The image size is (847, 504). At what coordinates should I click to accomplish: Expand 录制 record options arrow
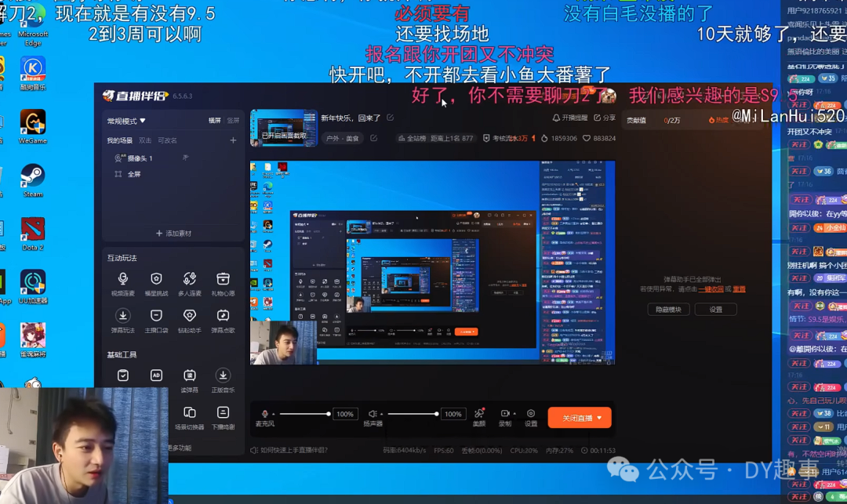pyautogui.click(x=514, y=414)
